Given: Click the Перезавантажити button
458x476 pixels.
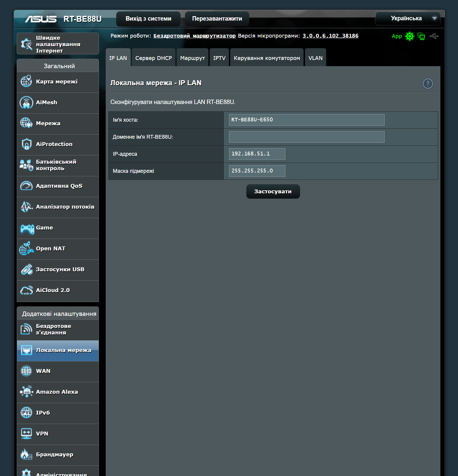Looking at the screenshot, I should pyautogui.click(x=217, y=19).
